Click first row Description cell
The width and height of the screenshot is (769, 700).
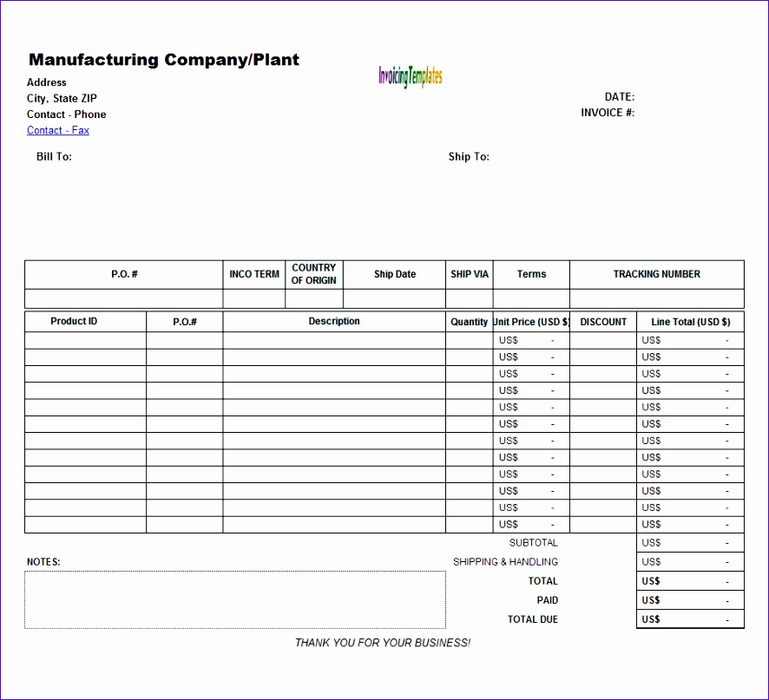[334, 341]
